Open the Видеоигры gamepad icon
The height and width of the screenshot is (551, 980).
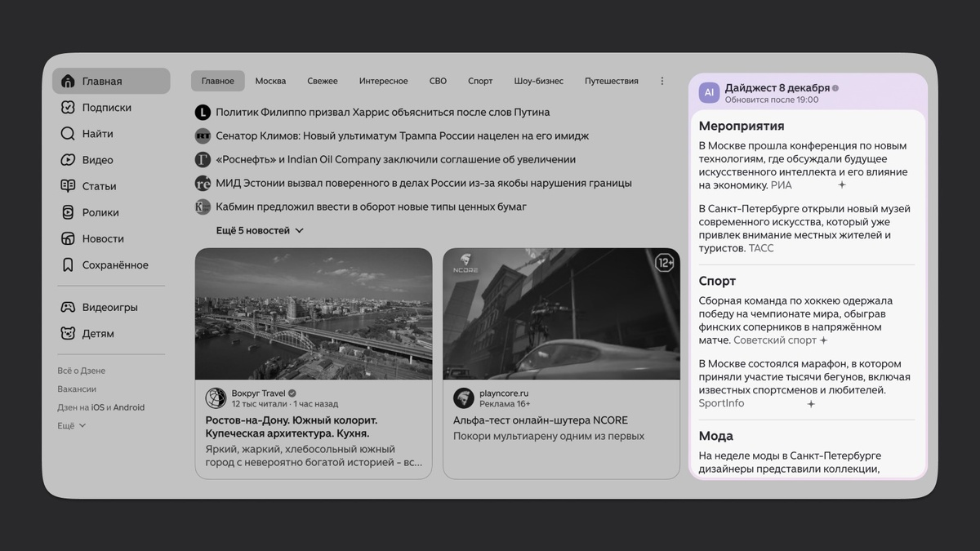(x=69, y=306)
